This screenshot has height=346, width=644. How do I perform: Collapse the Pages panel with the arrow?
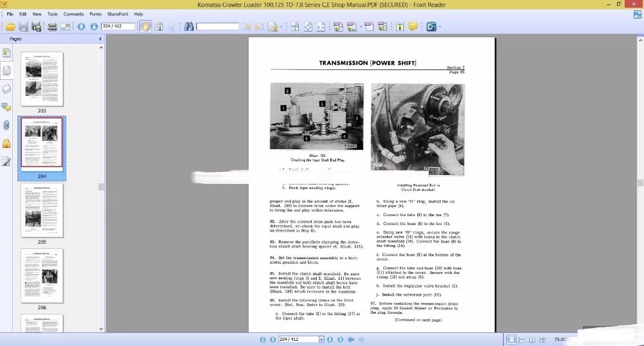(x=100, y=39)
